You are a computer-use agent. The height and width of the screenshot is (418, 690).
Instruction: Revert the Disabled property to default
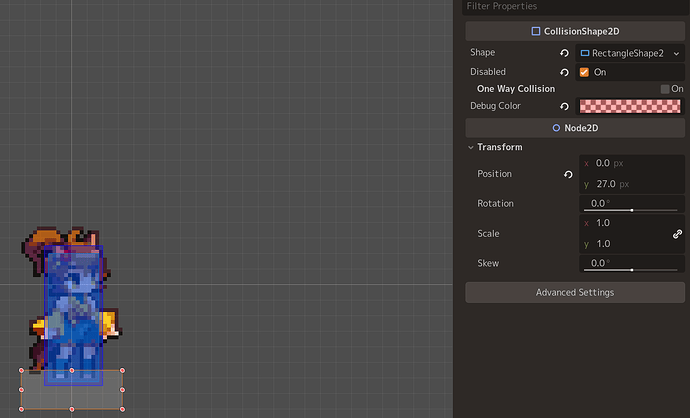click(x=564, y=72)
